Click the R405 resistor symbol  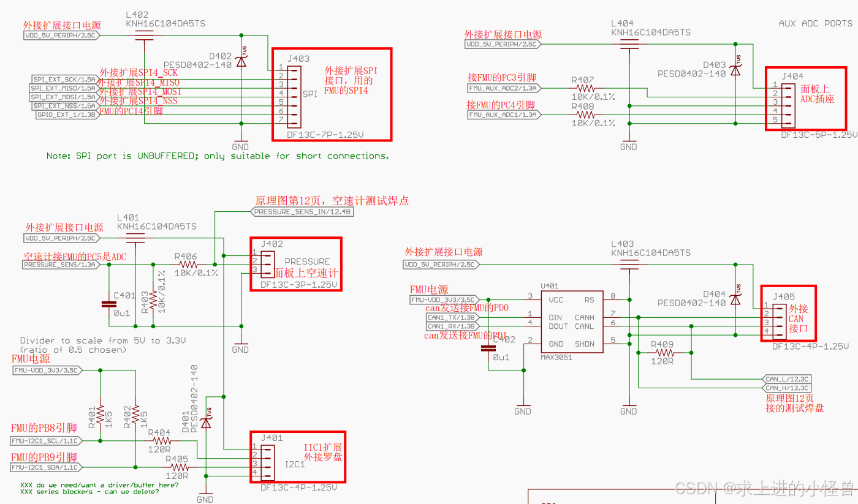178,467
